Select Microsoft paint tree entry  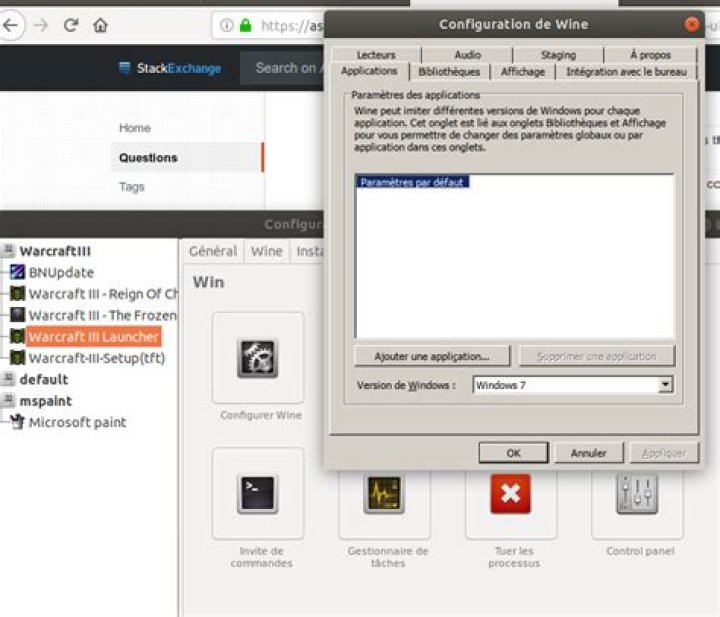[77, 422]
